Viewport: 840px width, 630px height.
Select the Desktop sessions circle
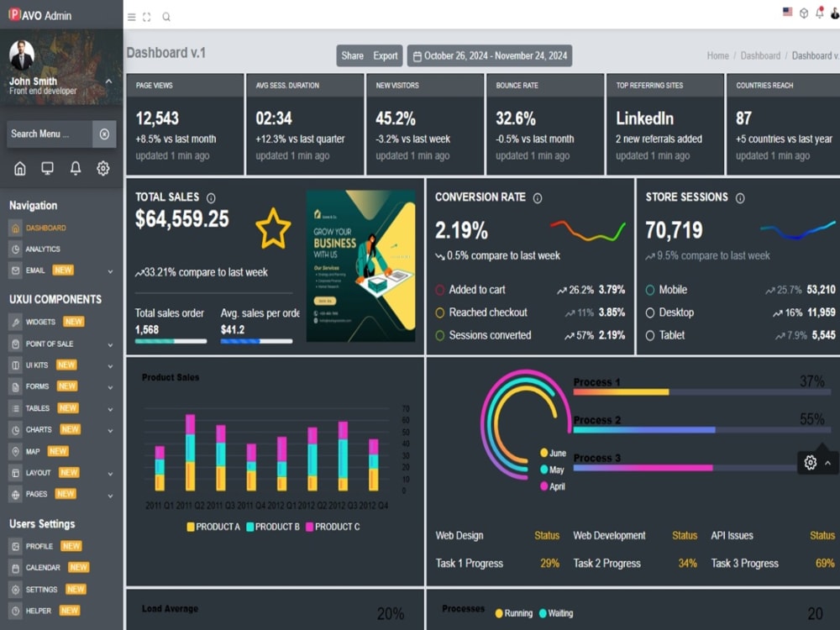coord(650,312)
